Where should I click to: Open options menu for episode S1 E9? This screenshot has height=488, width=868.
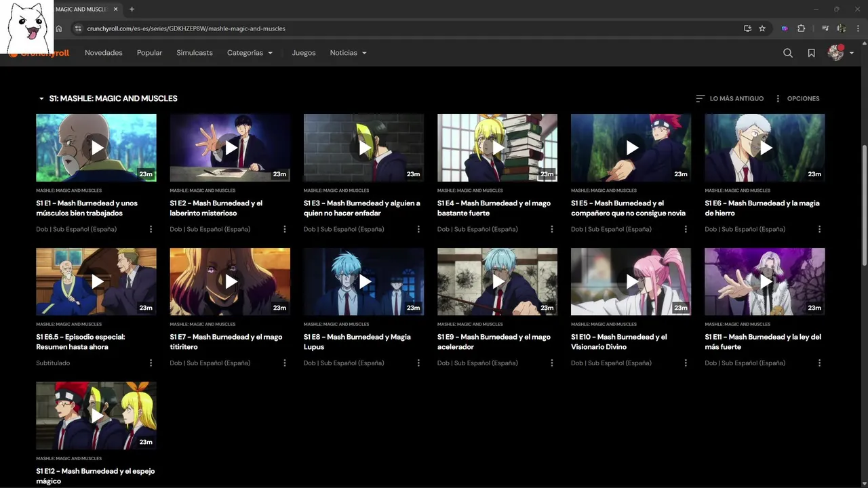point(551,363)
